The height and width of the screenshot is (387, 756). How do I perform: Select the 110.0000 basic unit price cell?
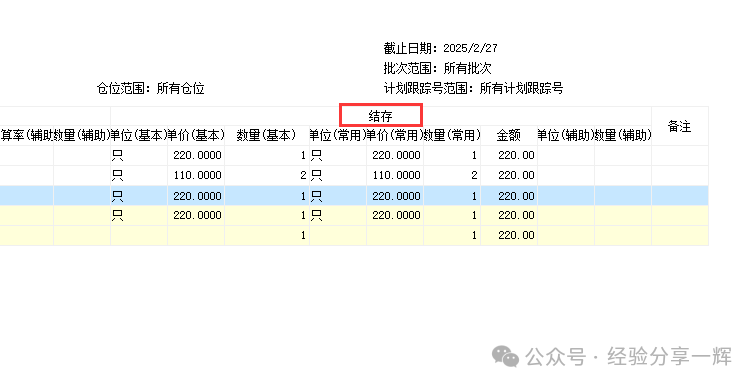point(196,175)
